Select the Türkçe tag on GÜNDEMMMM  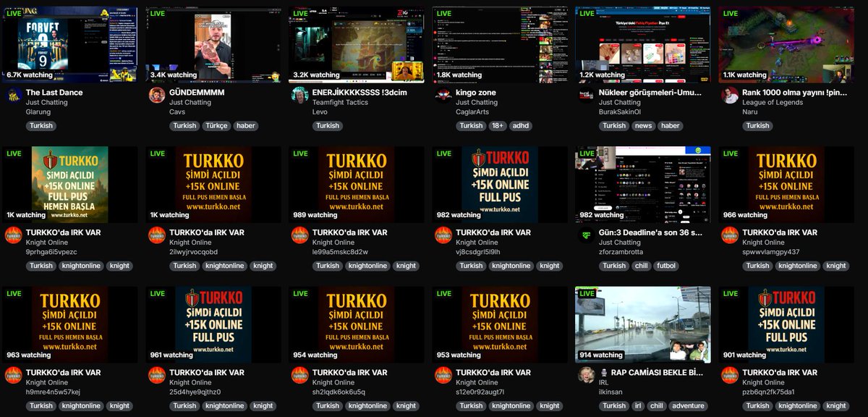(216, 126)
